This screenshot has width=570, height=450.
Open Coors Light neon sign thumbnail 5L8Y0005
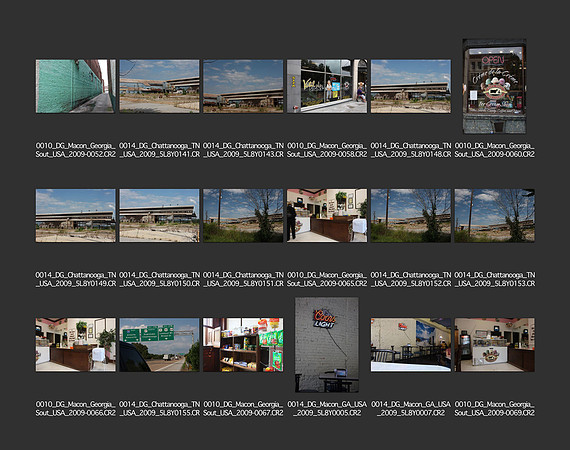pyautogui.click(x=327, y=345)
